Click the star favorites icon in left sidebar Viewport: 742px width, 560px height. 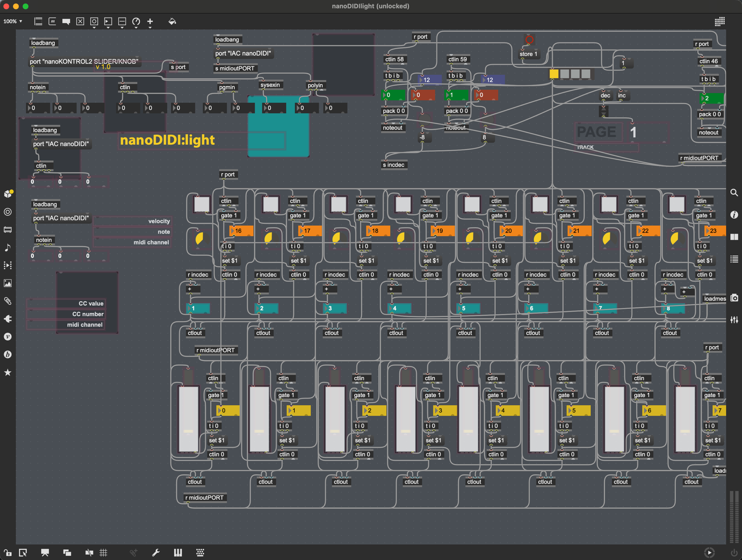[7, 372]
